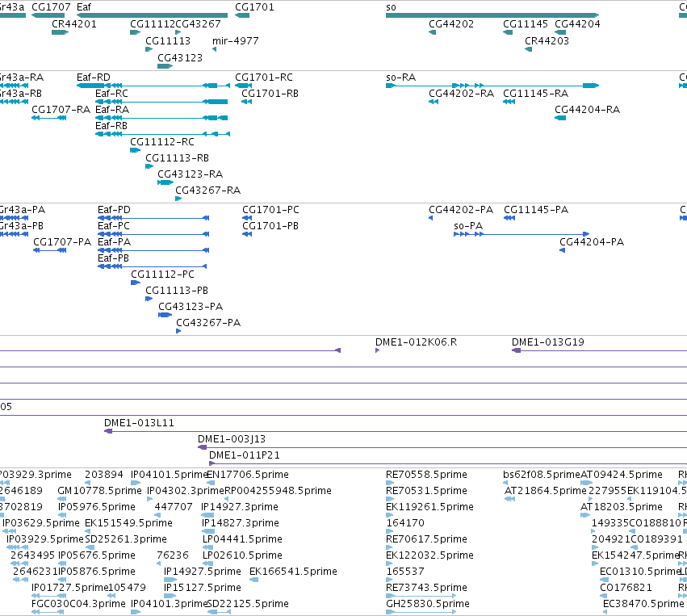Screen dimensions: 687x616
Task: Click the DME1-011P21 clone label
Action: coord(245,456)
